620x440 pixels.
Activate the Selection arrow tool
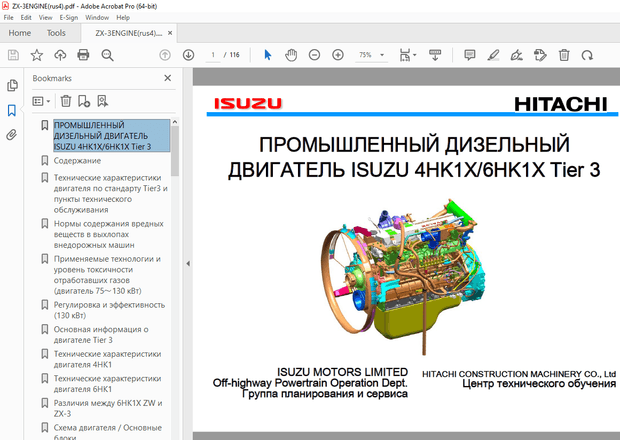[x=268, y=55]
